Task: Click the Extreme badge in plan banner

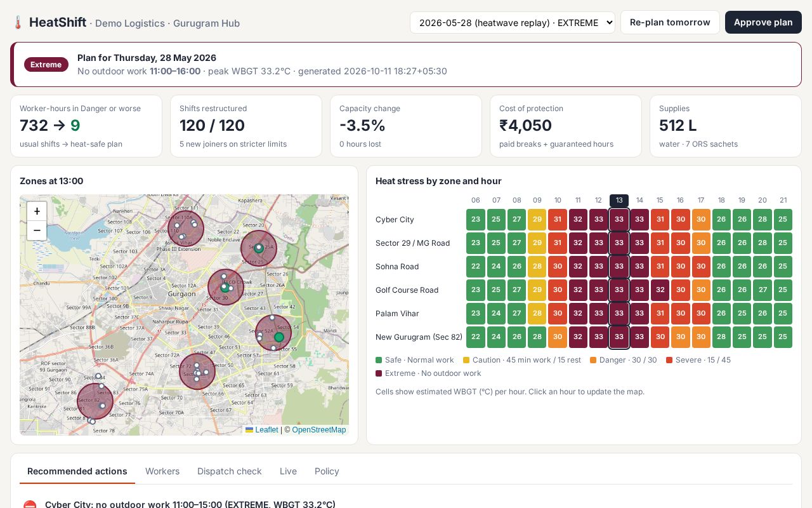Action: [46, 65]
